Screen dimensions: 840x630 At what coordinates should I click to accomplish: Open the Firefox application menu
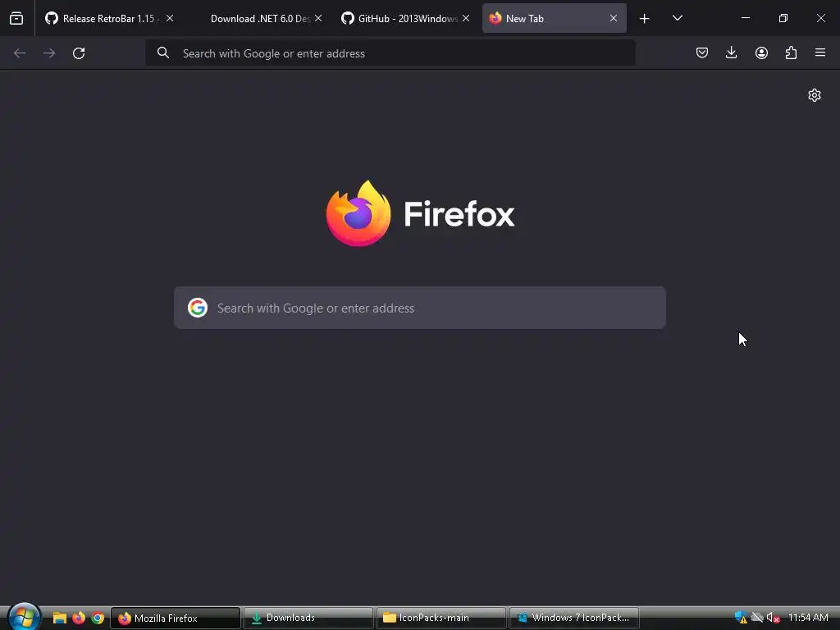pos(820,52)
